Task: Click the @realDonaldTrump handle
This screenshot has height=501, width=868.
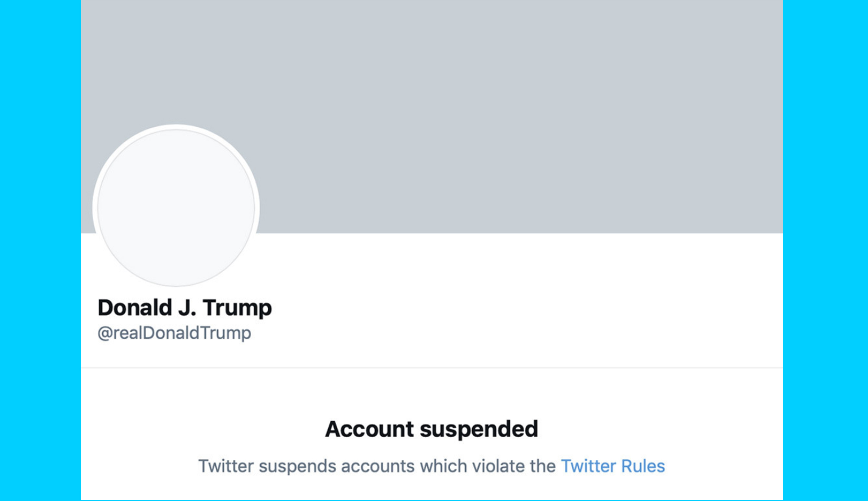Action: coord(174,333)
